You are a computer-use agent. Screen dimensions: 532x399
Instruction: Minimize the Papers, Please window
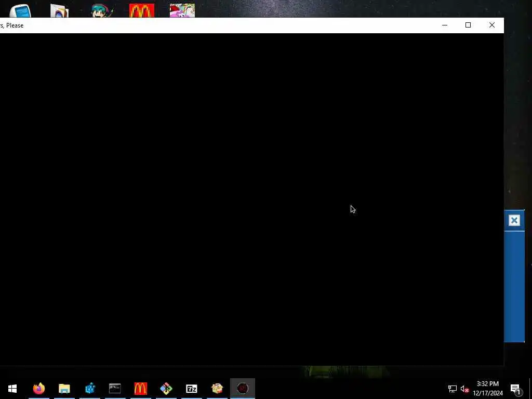coord(445,25)
